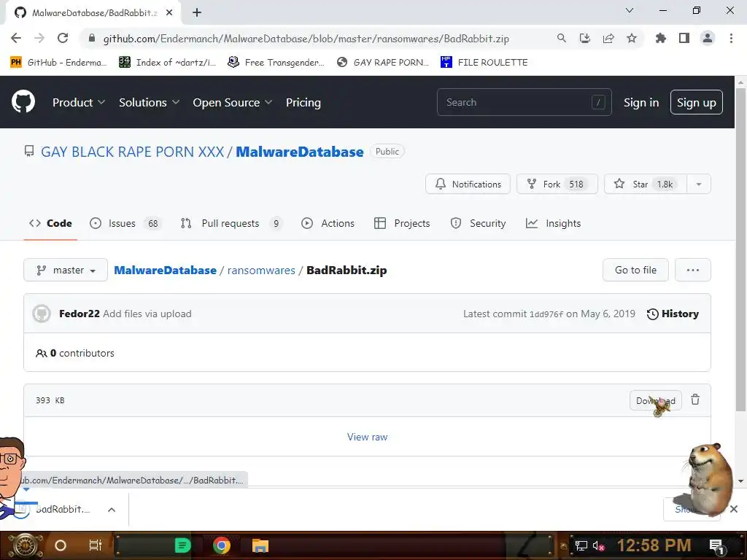Open the green notes app in taskbar
The image size is (747, 560).
coord(183,545)
